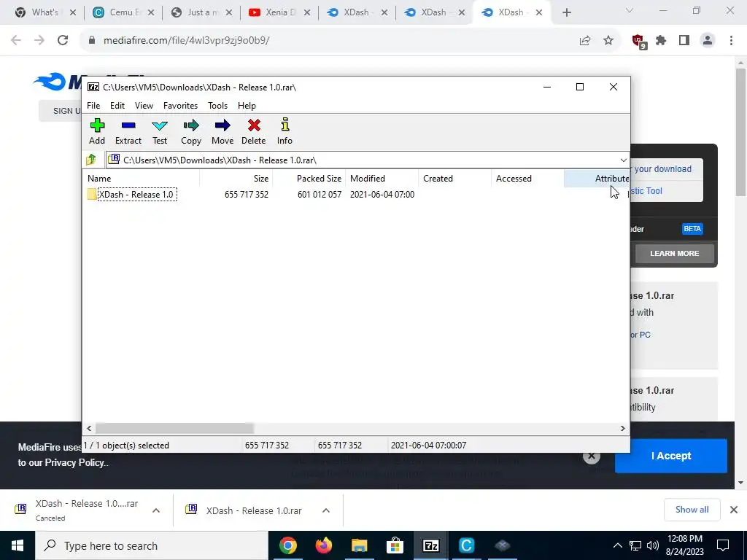This screenshot has width=747, height=560.
Task: Click the horizontal scrollbar thumb in 7-Zip
Action: point(174,428)
